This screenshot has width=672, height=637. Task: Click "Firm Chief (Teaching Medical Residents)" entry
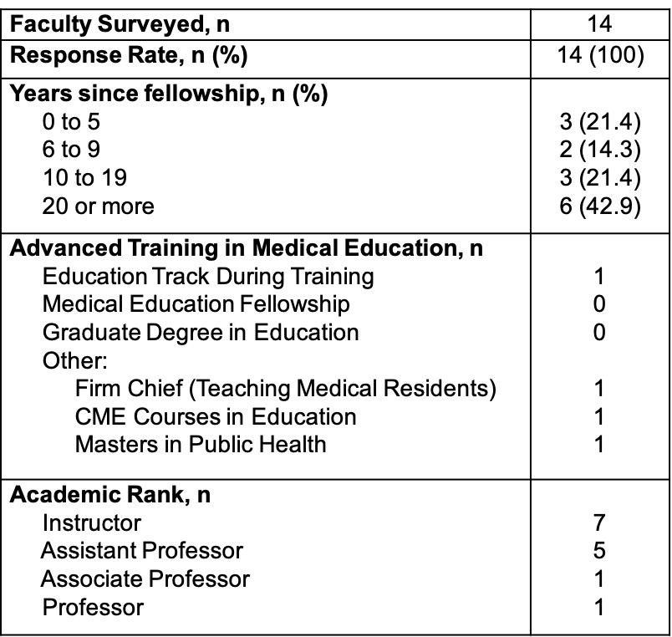(x=285, y=389)
